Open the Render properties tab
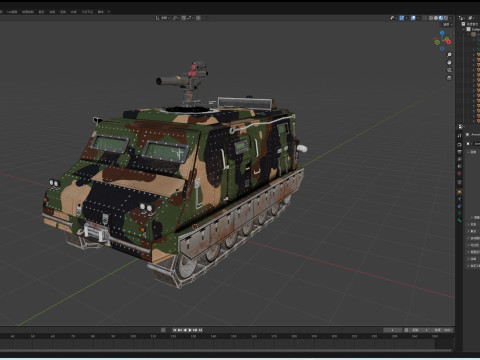This screenshot has height=360, width=480. [x=460, y=145]
